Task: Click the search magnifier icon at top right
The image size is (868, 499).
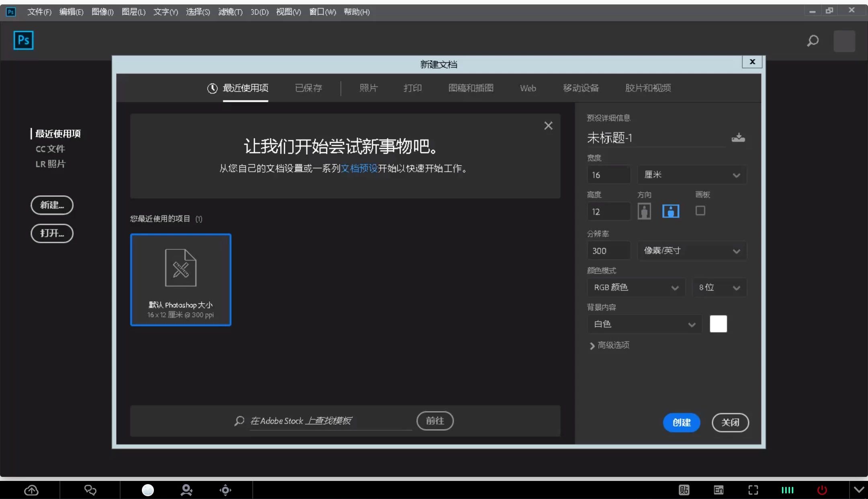Action: (813, 41)
